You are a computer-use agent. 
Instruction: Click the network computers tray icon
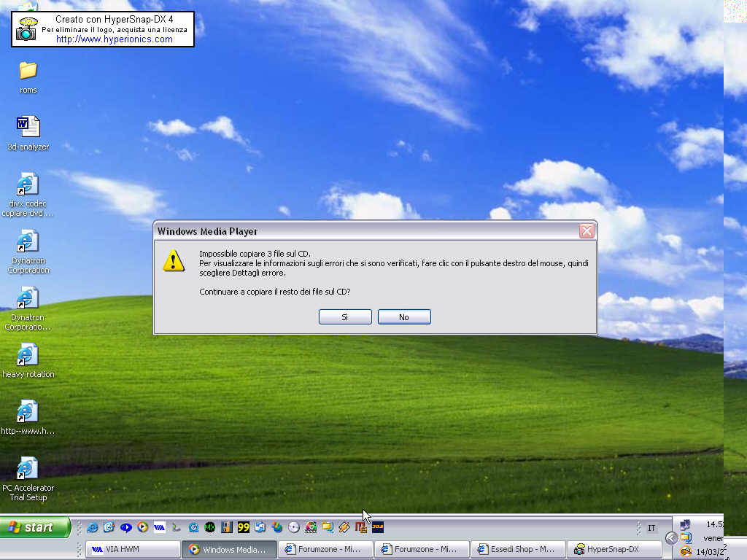coord(686,524)
